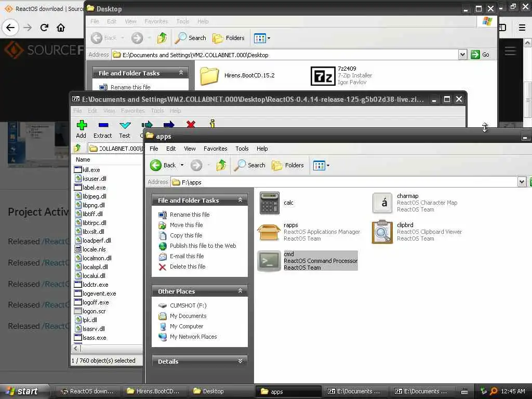Screen dimensions: 532x399
Task: Click Delete red X in 7-Zip toolbar
Action: click(x=191, y=124)
